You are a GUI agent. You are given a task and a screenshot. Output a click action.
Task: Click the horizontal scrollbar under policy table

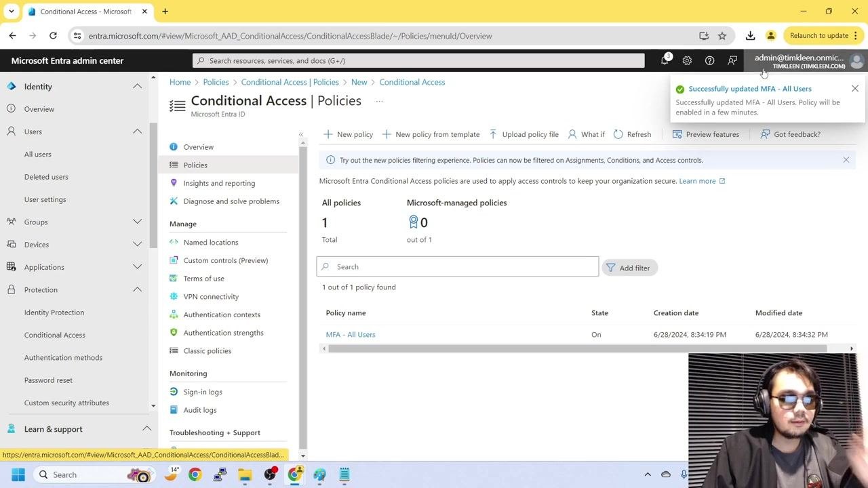pos(577,348)
